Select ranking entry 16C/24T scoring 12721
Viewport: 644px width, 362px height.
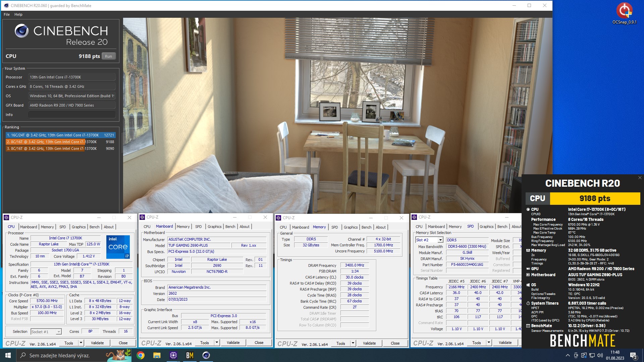[60, 135]
